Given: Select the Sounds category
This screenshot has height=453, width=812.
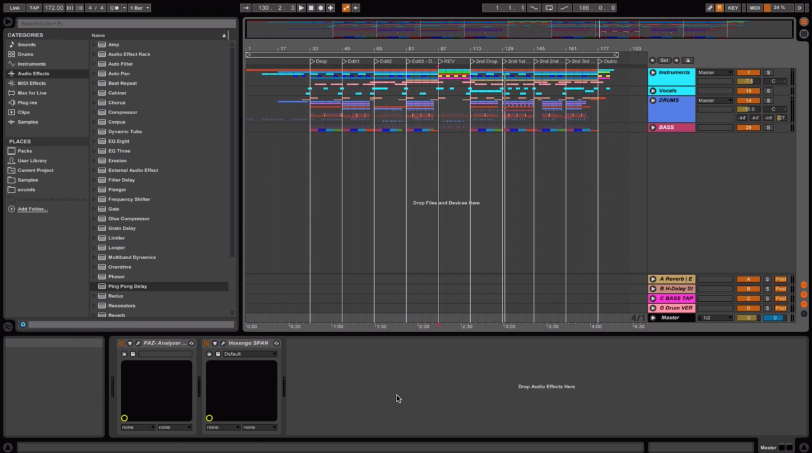Looking at the screenshot, I should point(26,45).
